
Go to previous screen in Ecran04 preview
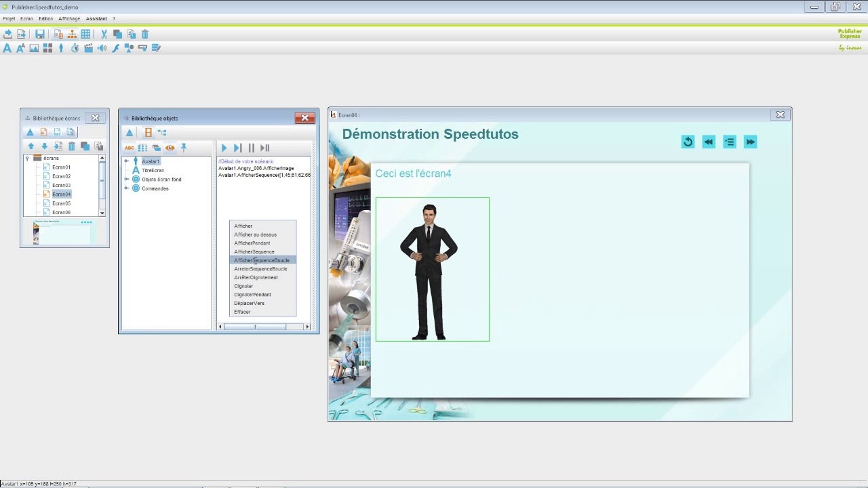(709, 142)
